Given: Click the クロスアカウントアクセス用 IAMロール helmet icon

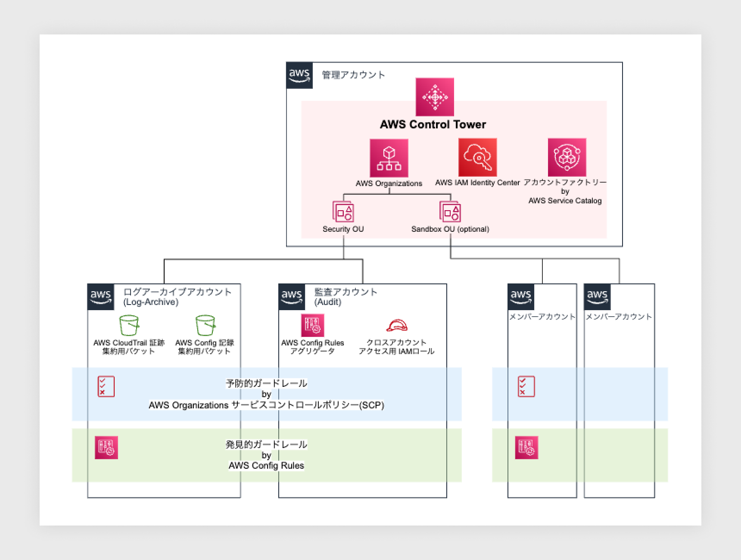Looking at the screenshot, I should (x=396, y=324).
